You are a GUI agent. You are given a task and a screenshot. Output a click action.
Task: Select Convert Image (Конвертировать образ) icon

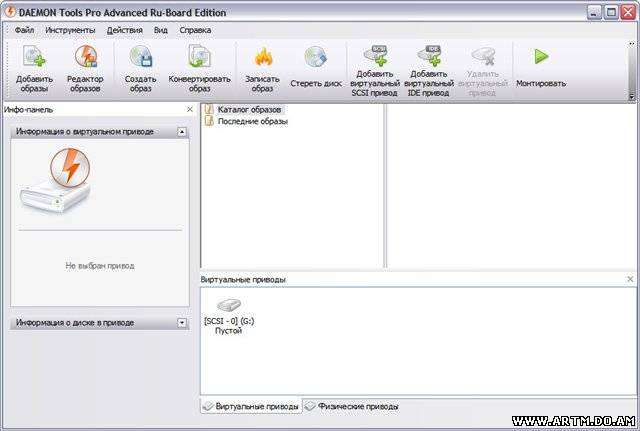199,56
